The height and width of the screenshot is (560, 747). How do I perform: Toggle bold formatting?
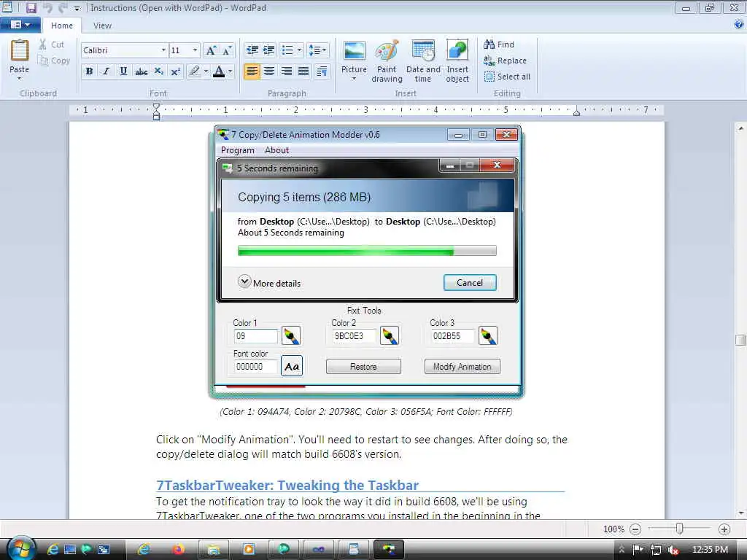click(x=89, y=71)
